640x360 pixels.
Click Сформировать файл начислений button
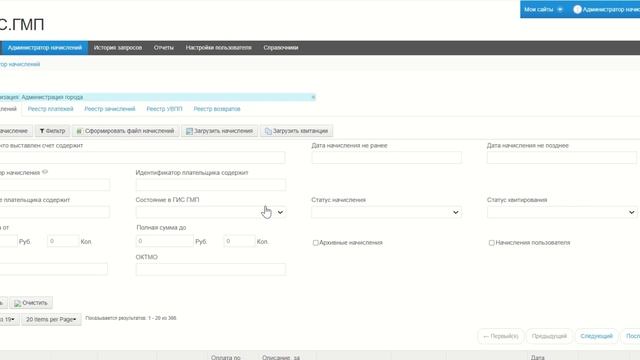point(126,131)
